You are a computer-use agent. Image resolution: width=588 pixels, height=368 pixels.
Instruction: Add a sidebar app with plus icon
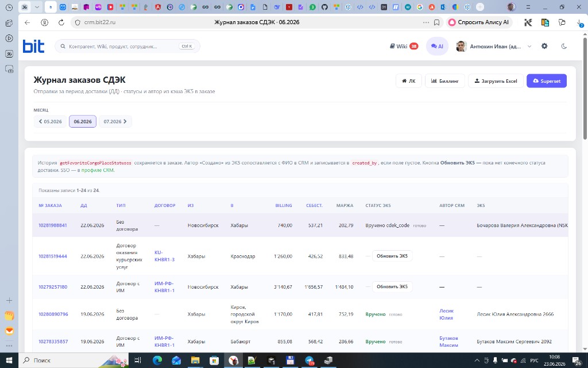[x=9, y=300]
